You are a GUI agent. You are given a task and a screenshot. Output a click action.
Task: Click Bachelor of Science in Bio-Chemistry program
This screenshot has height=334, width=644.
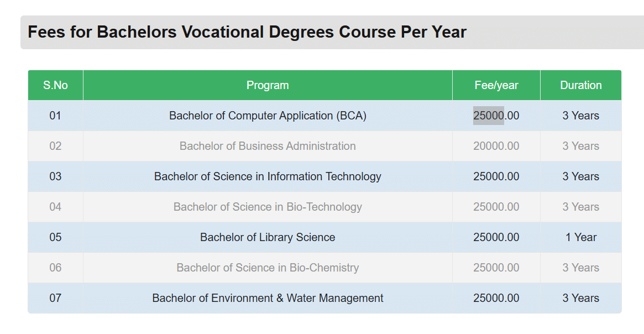pyautogui.click(x=268, y=268)
